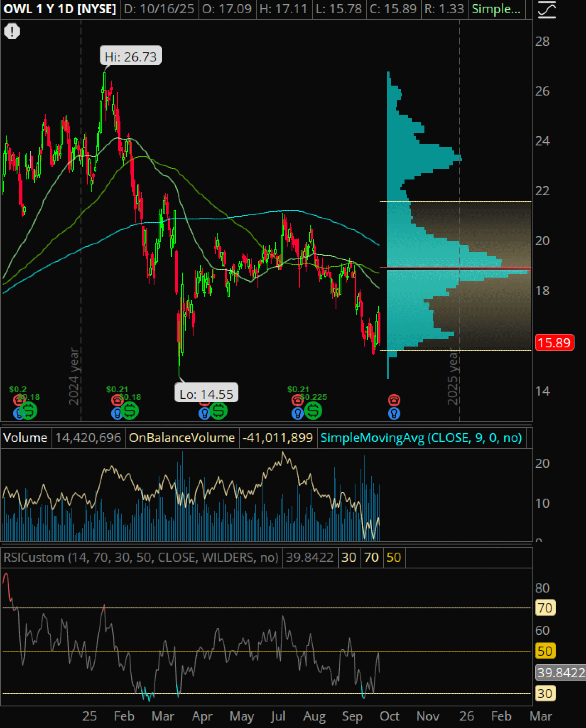Click the "RSICustom (14, 70, 30, 50, CLOSE, WILDERS, no)" label
The height and width of the screenshot is (728, 586).
[141, 557]
